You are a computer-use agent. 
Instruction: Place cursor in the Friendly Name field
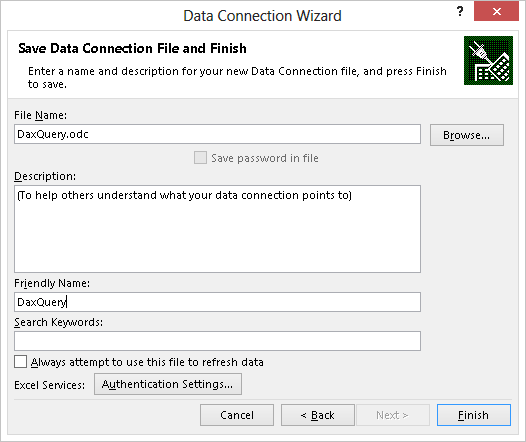tap(217, 302)
